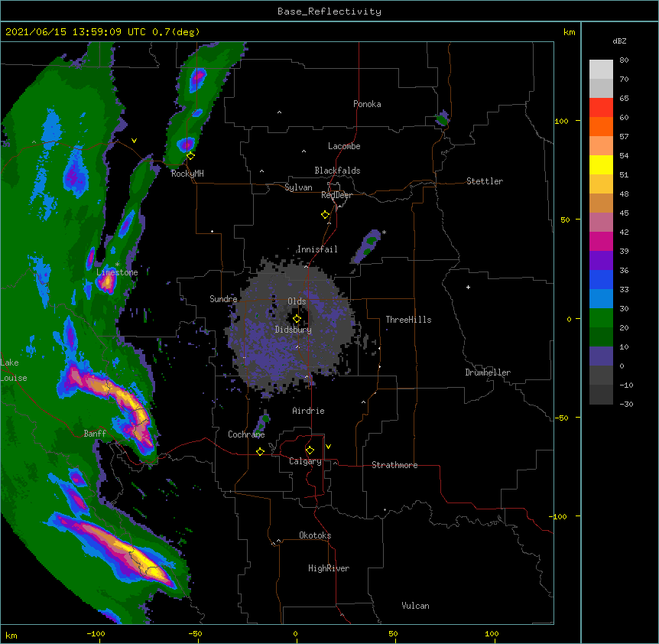The height and width of the screenshot is (644, 659).
Task: Select the 51 dBZ yellow color swatch
Action: pyautogui.click(x=601, y=164)
